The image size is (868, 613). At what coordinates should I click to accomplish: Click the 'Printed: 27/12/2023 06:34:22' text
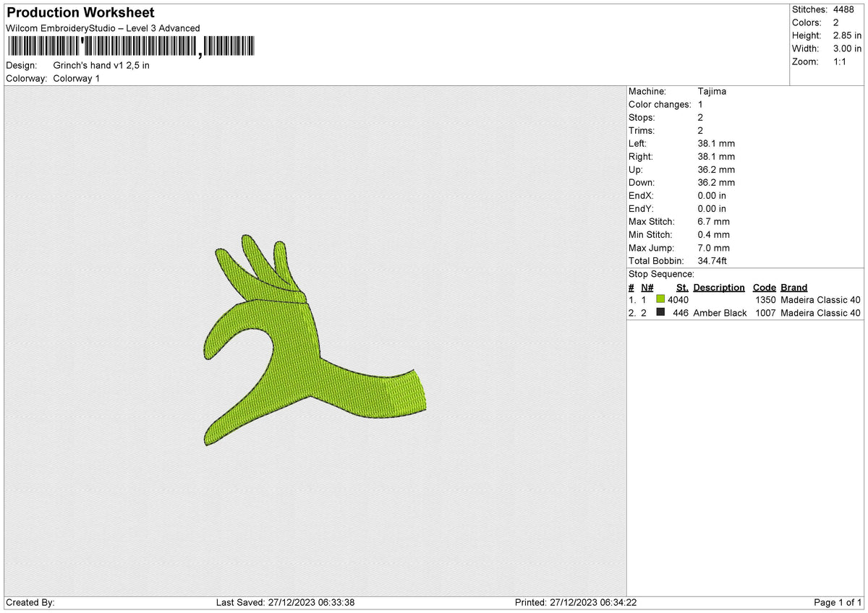coord(576,602)
